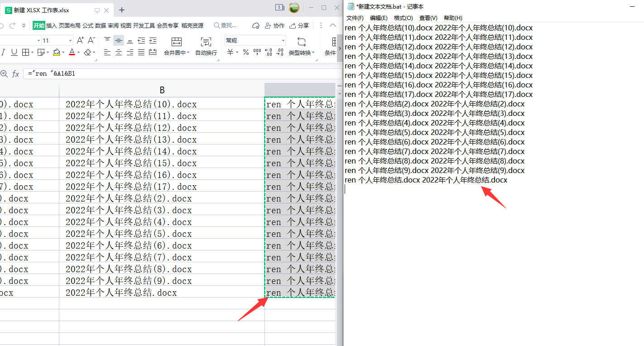Click the thousands separator icon
Viewport: 644px width, 346px height.
point(257,53)
